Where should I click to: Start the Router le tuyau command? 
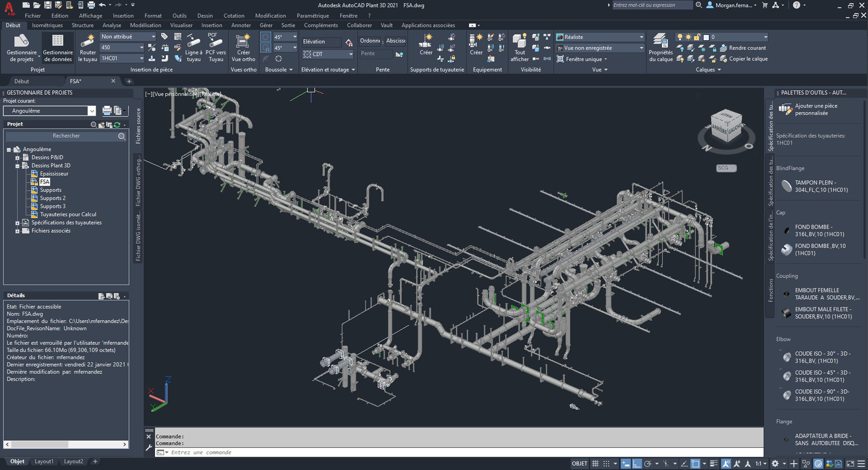[x=88, y=48]
